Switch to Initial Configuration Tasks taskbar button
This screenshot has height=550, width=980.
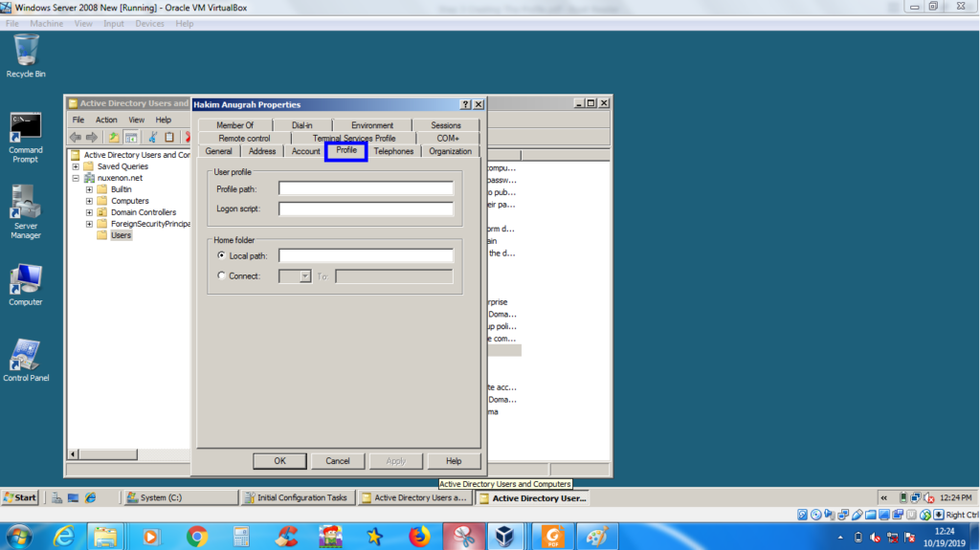click(x=299, y=498)
